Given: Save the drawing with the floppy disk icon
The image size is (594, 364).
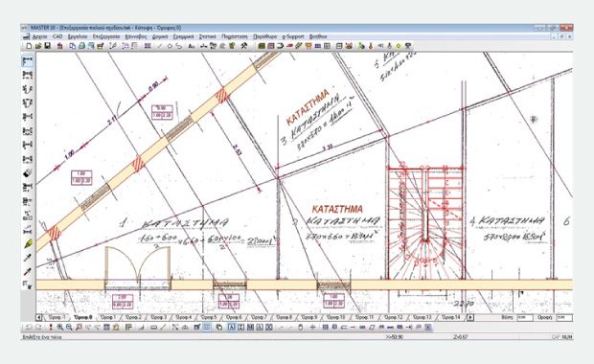Looking at the screenshot, I should (47, 46).
